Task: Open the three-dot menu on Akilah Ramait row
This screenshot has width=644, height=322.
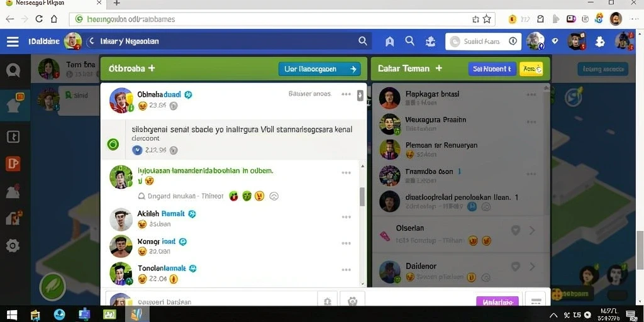Action: (x=347, y=217)
